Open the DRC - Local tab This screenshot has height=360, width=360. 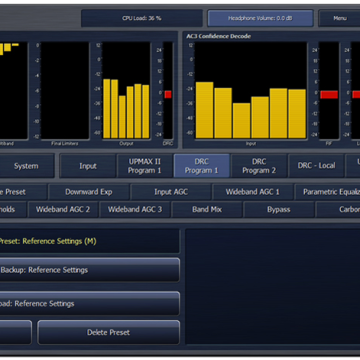[x=316, y=166]
